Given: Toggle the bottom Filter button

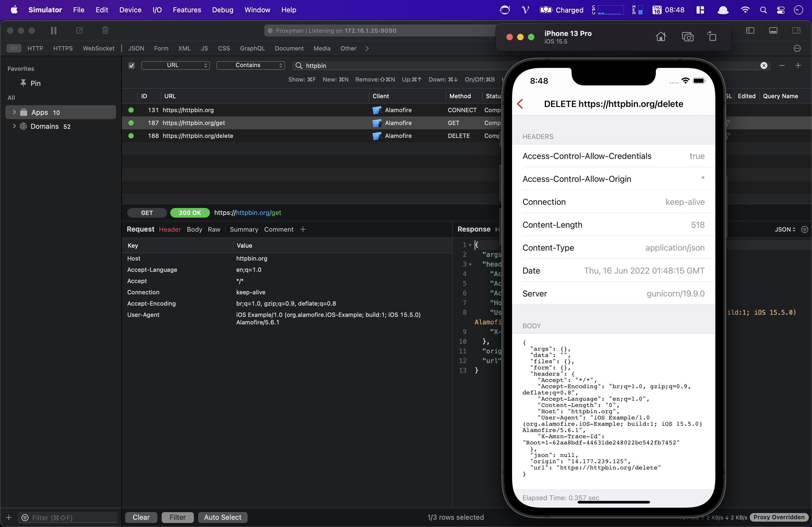Looking at the screenshot, I should tap(177, 517).
